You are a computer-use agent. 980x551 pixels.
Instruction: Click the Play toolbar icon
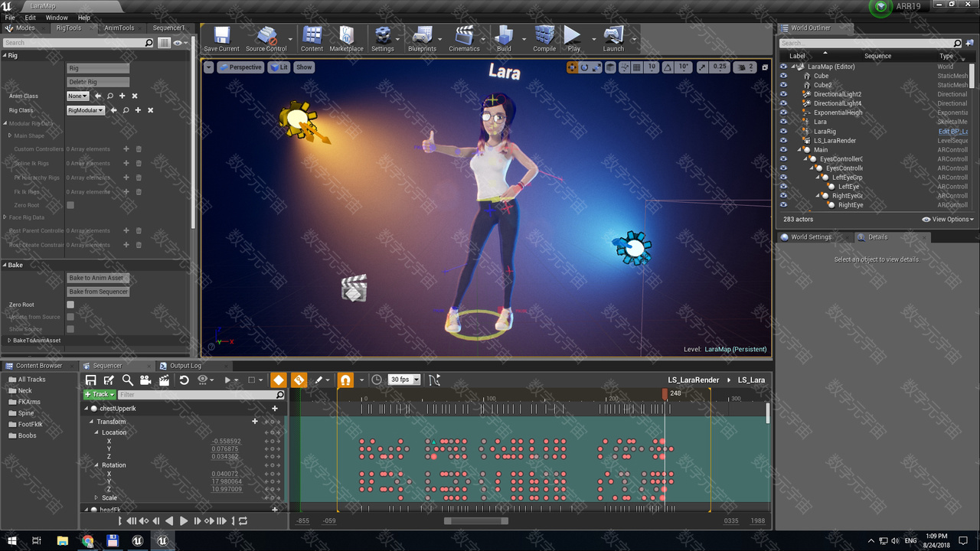(x=573, y=38)
